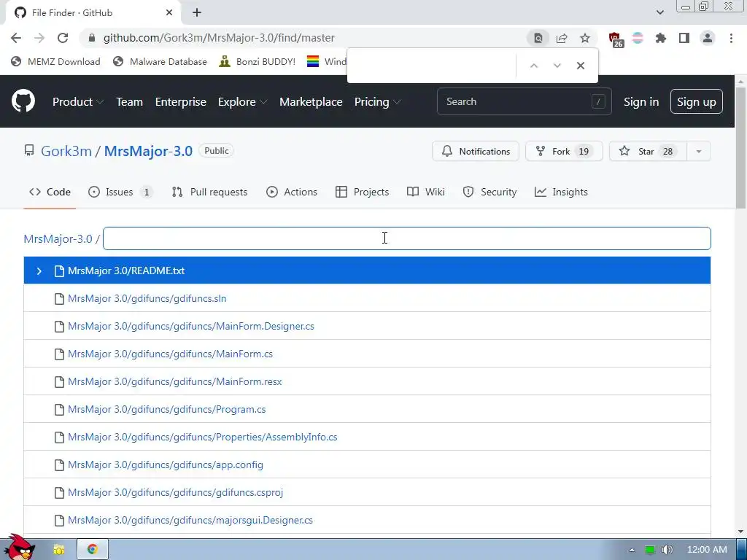This screenshot has height=560, width=747.
Task: Open MainForm.resx file
Action: (x=175, y=381)
